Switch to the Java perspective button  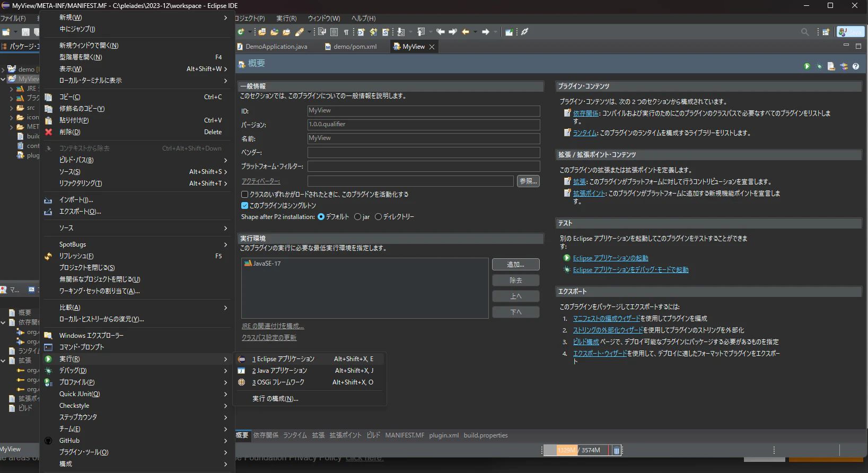pos(851,32)
